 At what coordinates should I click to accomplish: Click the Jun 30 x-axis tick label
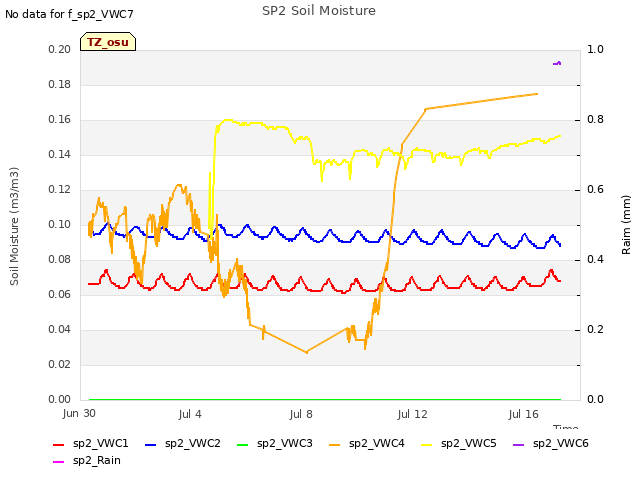point(79,414)
